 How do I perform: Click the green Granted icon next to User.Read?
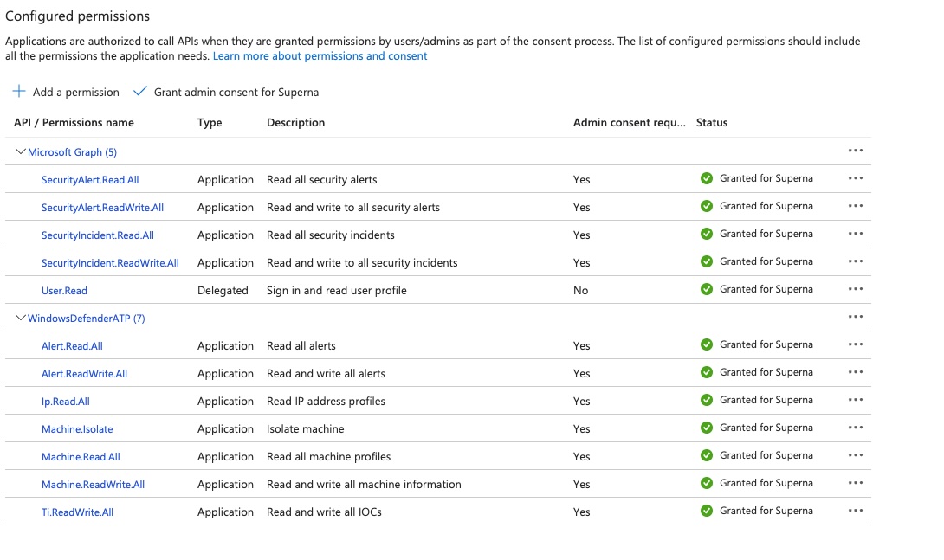tap(707, 289)
